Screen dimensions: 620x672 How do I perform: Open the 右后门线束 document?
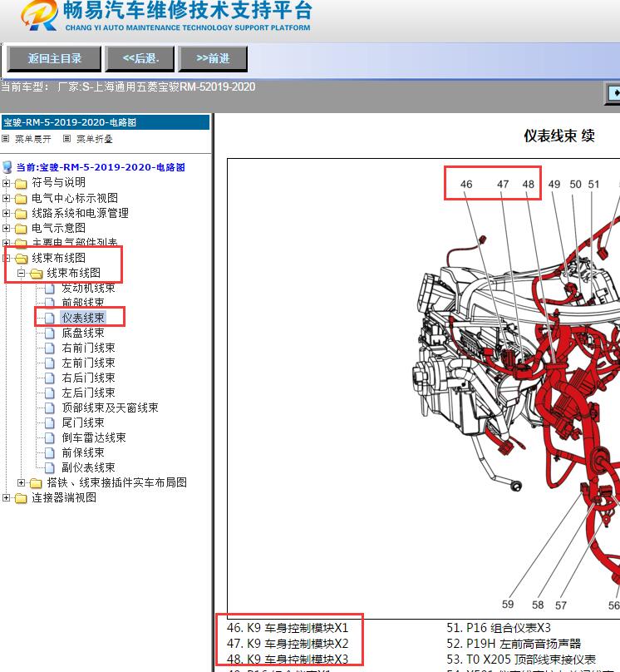[x=89, y=378]
